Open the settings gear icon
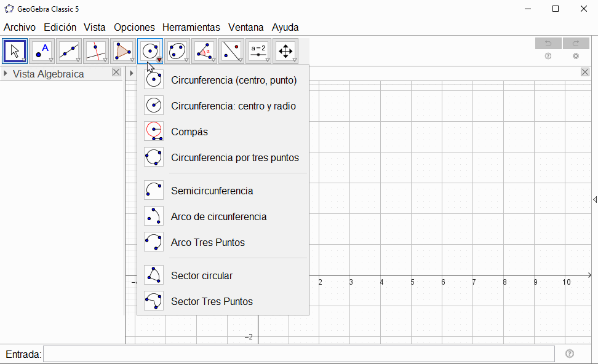The image size is (598, 364). point(576,56)
